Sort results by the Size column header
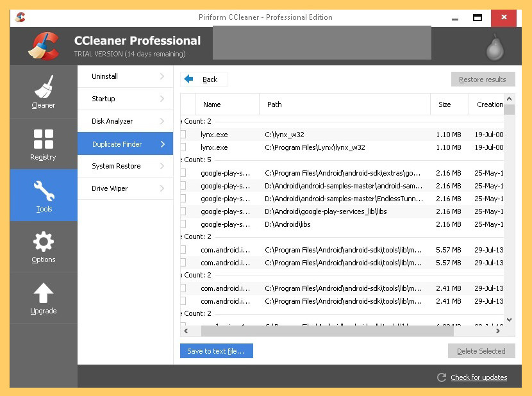The width and height of the screenshot is (532, 396). point(444,104)
